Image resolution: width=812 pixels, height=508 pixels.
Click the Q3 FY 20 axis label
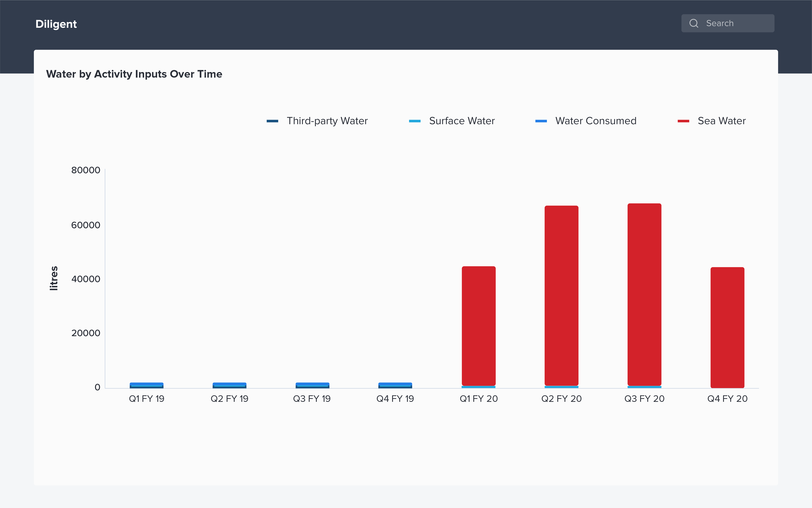click(644, 399)
